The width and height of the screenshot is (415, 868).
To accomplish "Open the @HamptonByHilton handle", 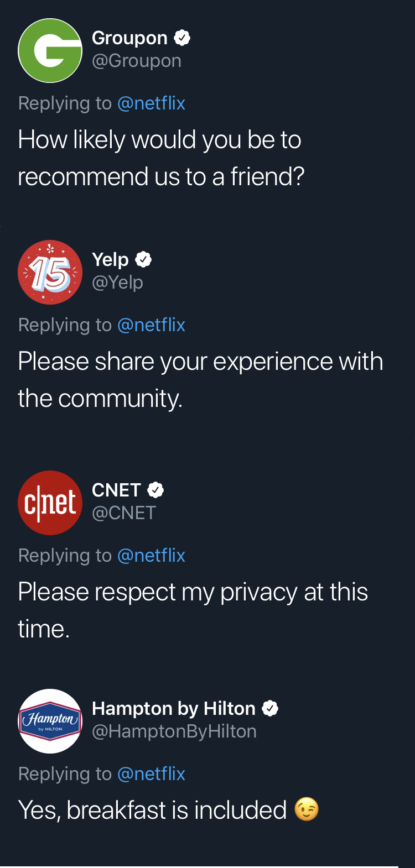I will (x=174, y=731).
